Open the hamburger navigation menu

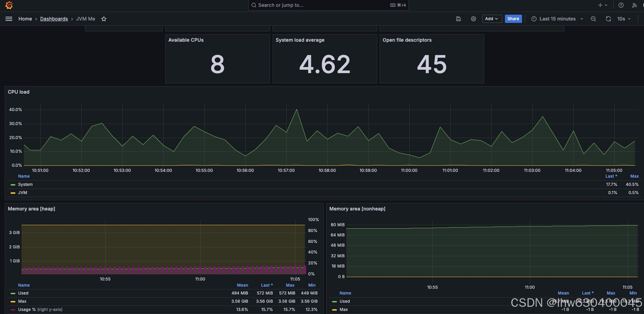pos(9,19)
